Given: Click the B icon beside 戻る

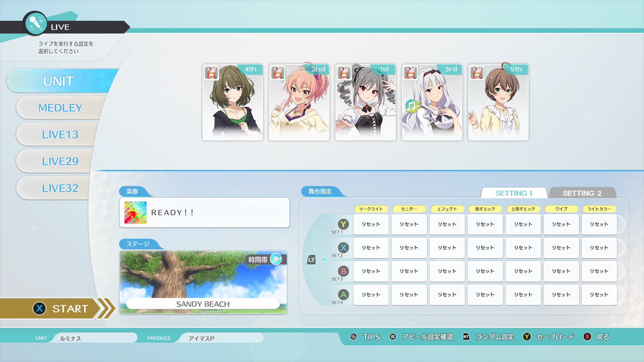Looking at the screenshot, I should (x=587, y=337).
